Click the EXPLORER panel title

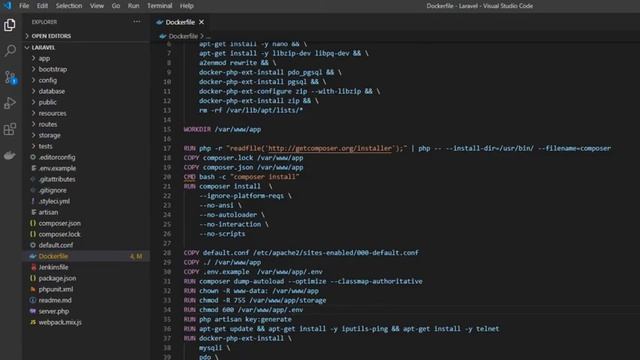(44, 22)
